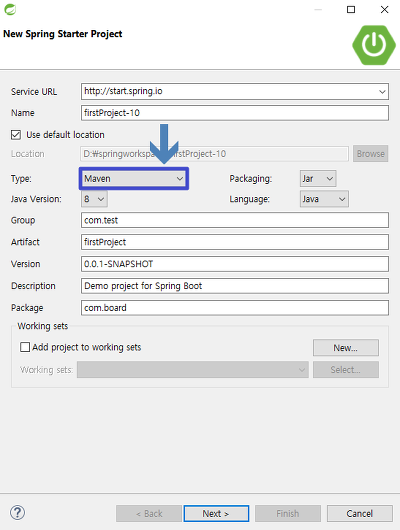Minimize the dialog window

[318, 9]
